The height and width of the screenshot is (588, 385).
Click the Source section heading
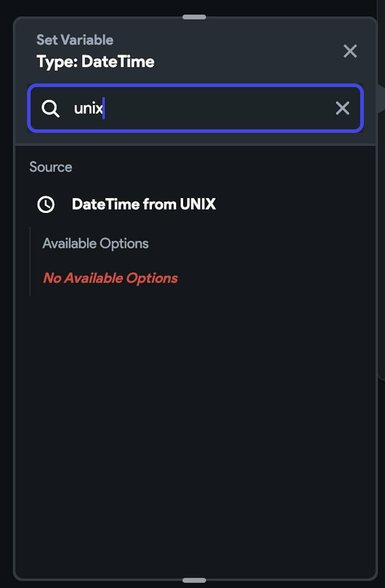pyautogui.click(x=51, y=167)
